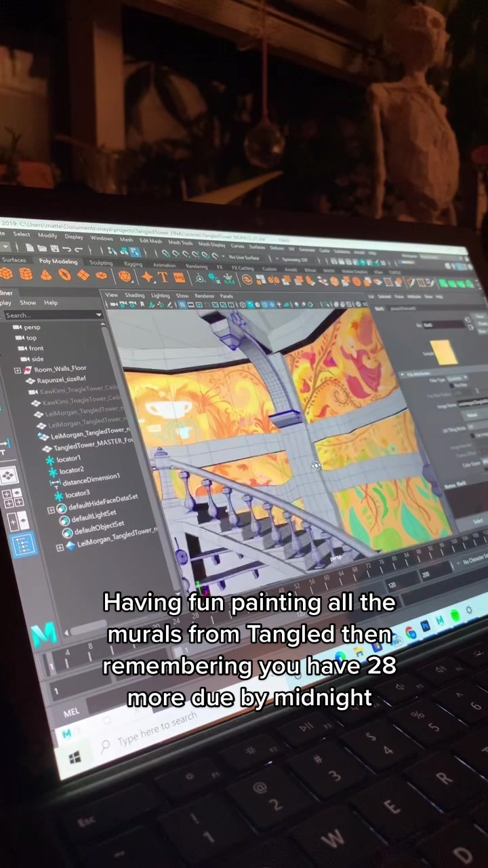Screen dimensions: 488x868
Task: Select locator3 in Outliner
Action: click(x=77, y=494)
